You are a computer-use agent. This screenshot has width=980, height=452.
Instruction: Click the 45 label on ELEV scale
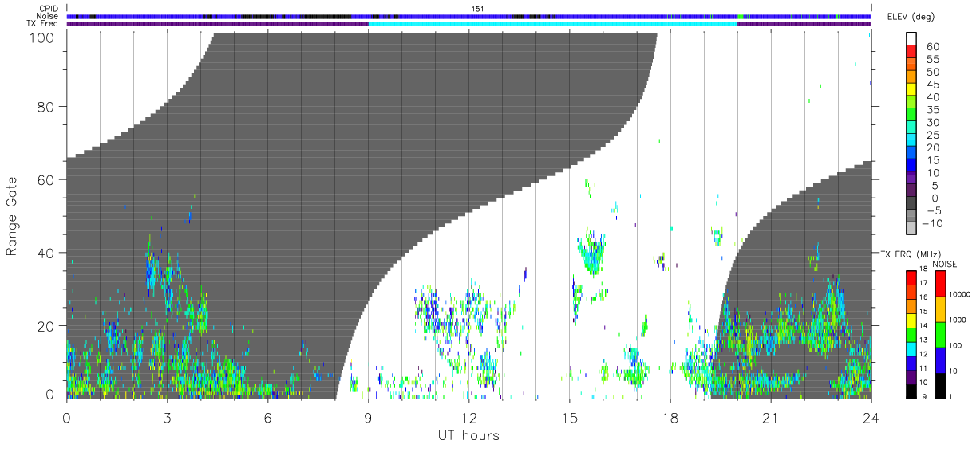point(933,85)
